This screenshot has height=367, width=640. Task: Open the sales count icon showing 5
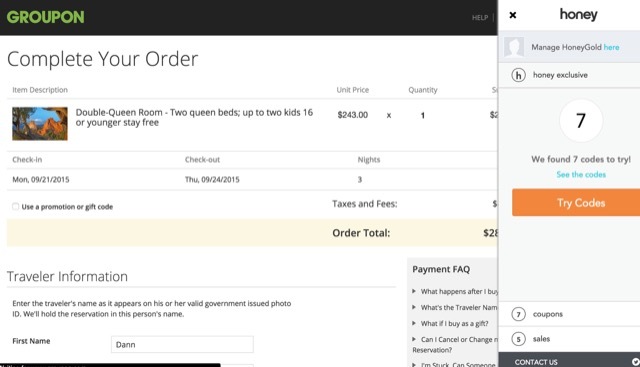coord(518,339)
